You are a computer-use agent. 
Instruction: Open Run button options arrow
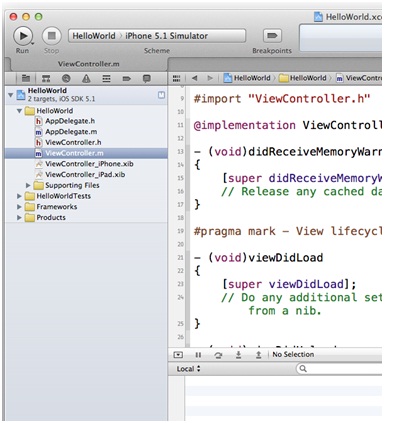click(x=33, y=44)
